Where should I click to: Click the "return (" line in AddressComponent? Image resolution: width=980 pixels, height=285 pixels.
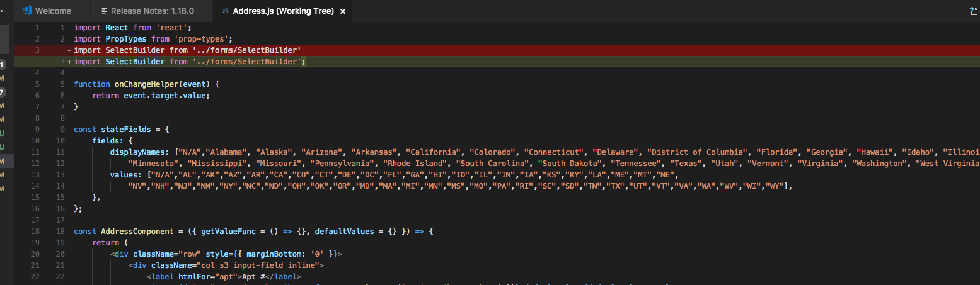click(x=110, y=242)
